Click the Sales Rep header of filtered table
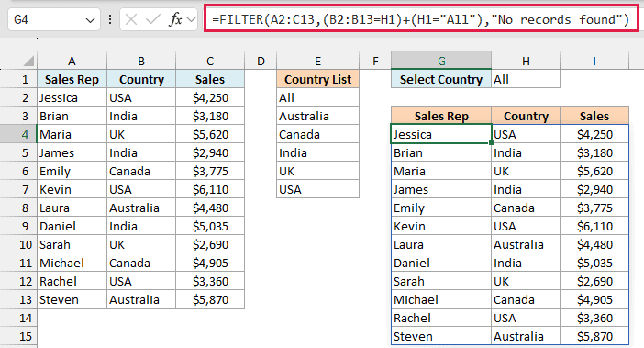This screenshot has width=644, height=348. point(441,116)
